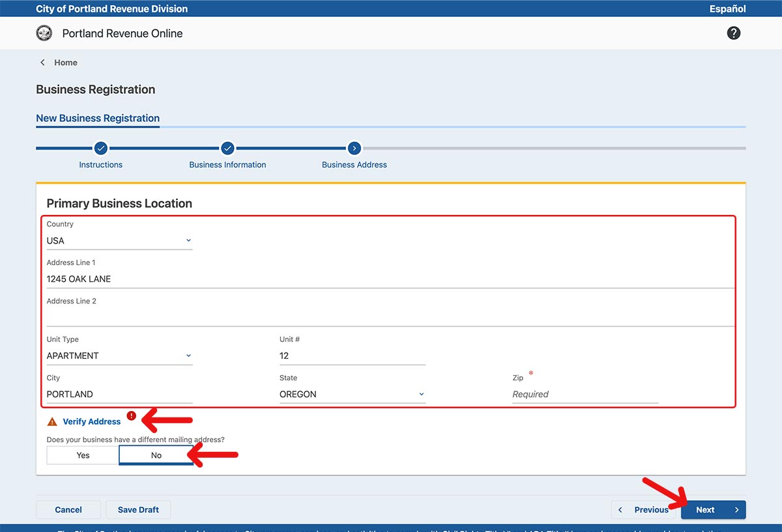Expand the Unit Type dropdown
Viewport: 782px width, 532px height.
coord(119,356)
